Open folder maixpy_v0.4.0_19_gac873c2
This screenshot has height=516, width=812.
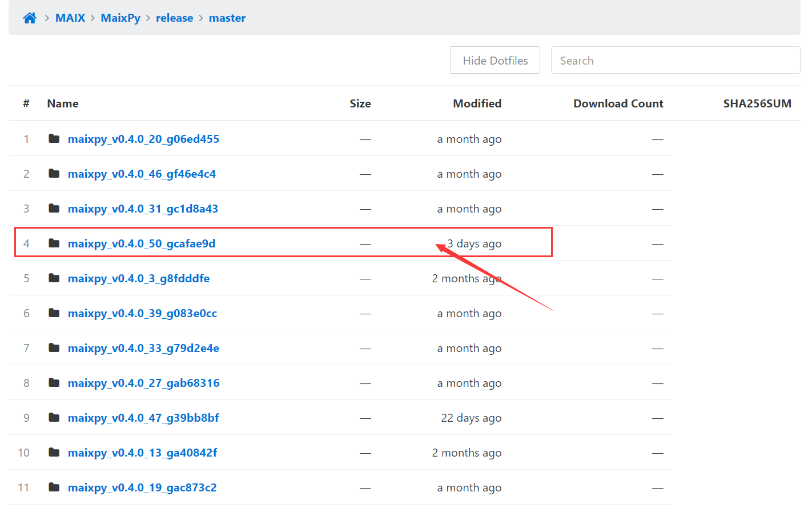[142, 487]
